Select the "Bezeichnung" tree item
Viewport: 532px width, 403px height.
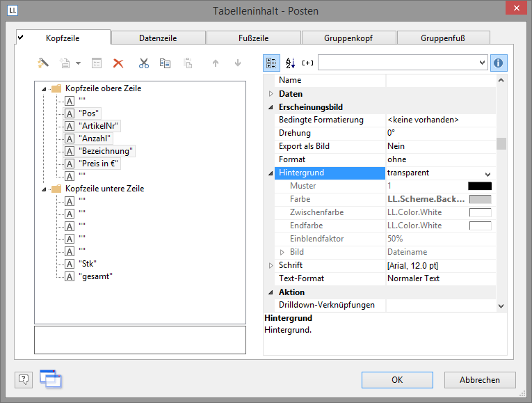106,151
